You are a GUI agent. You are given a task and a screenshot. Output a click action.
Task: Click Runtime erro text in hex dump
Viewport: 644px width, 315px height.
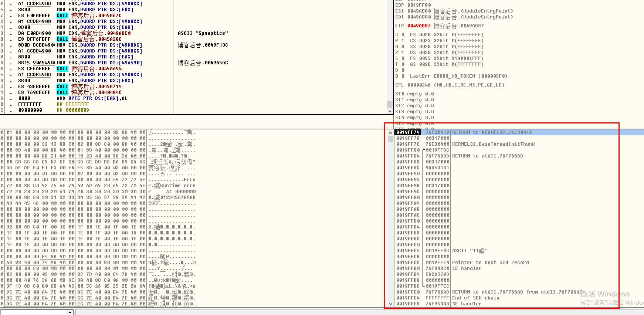[178, 186]
